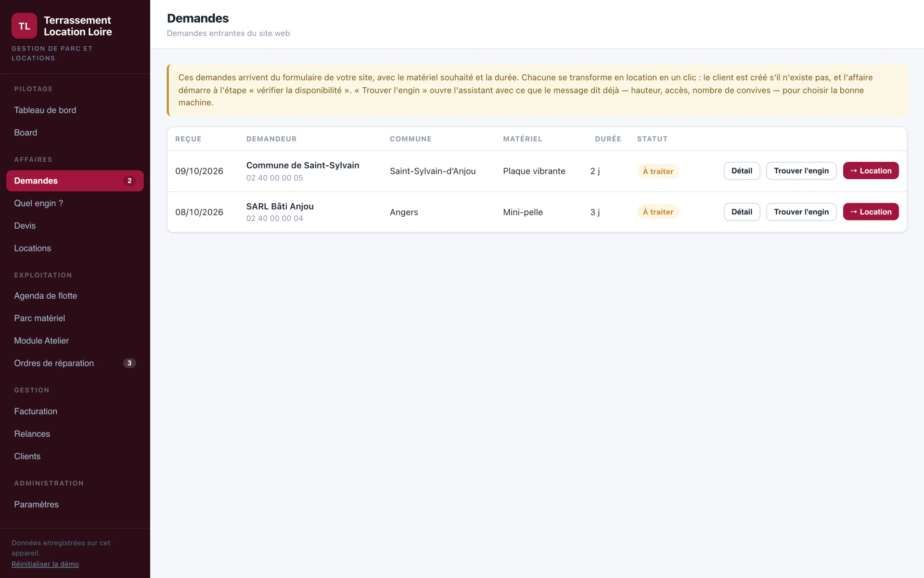
Task: Open Détail for Commune de Saint-Sylvain
Action: tap(742, 171)
